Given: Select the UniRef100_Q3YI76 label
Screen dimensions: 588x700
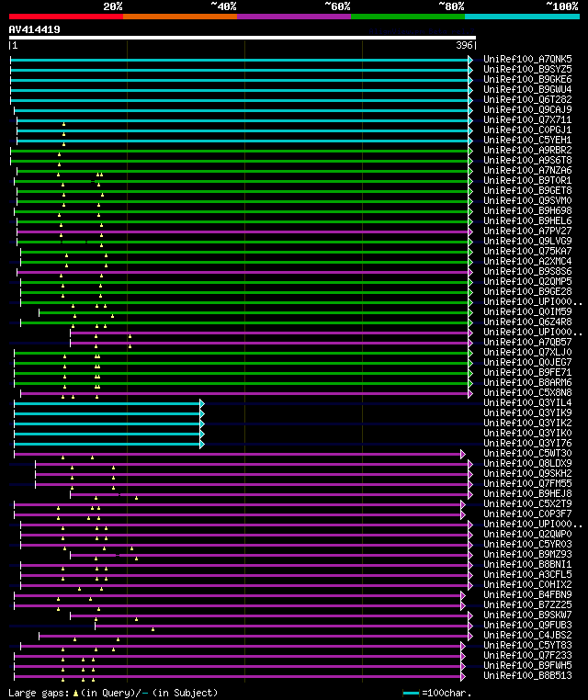Looking at the screenshot, I should [527, 444].
